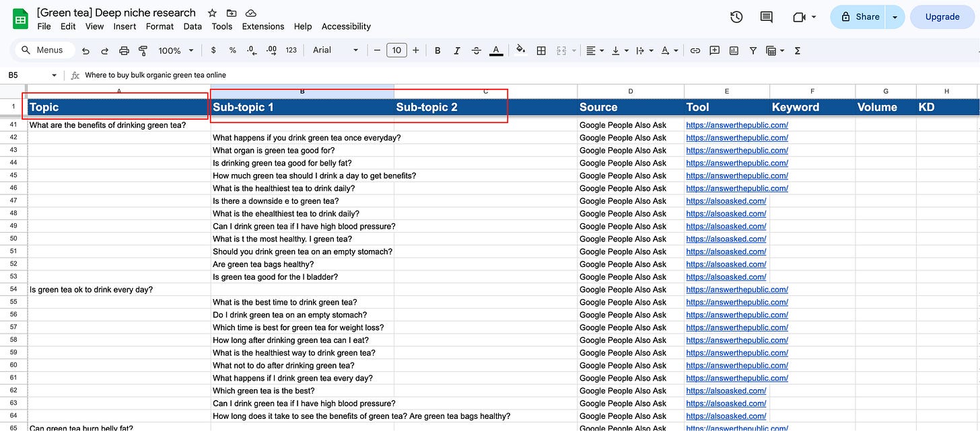Open the Data menu
The image size is (980, 431).
coord(193,26)
